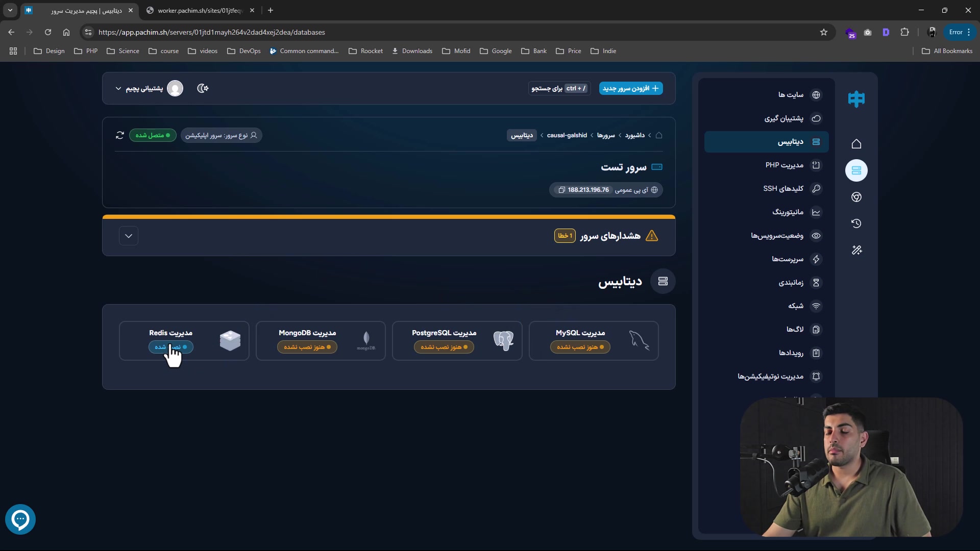This screenshot has width=980, height=551.
Task: Click the Redis cube icon
Action: tap(230, 340)
